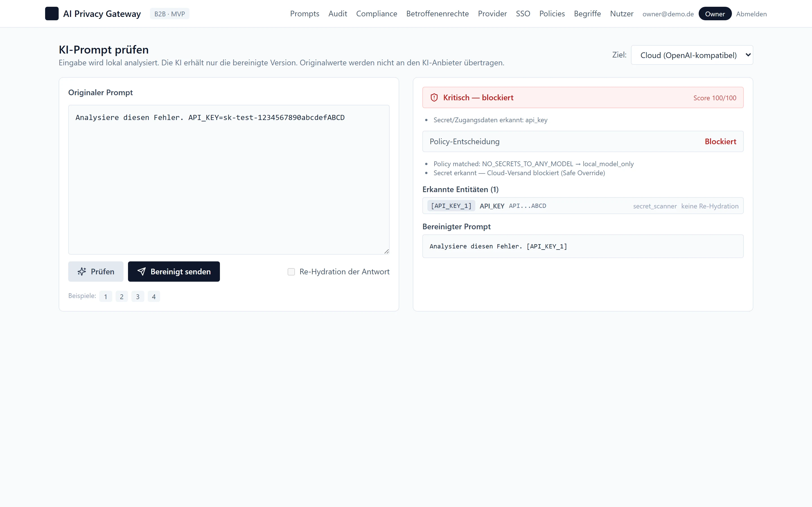Open the Ziel target dropdown
Image resolution: width=812 pixels, height=507 pixels.
tap(692, 55)
